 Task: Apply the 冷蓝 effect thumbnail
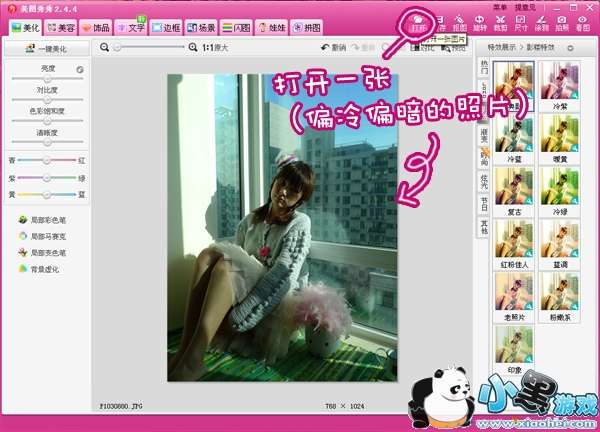click(x=514, y=139)
